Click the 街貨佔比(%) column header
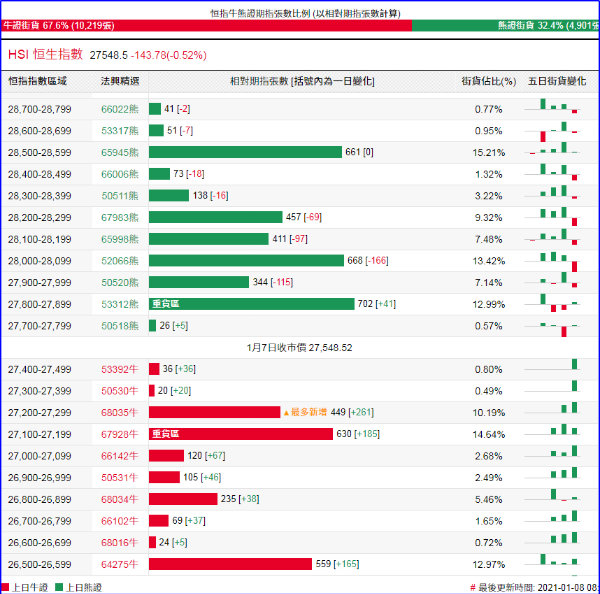This screenshot has height=594, width=600. (x=489, y=81)
